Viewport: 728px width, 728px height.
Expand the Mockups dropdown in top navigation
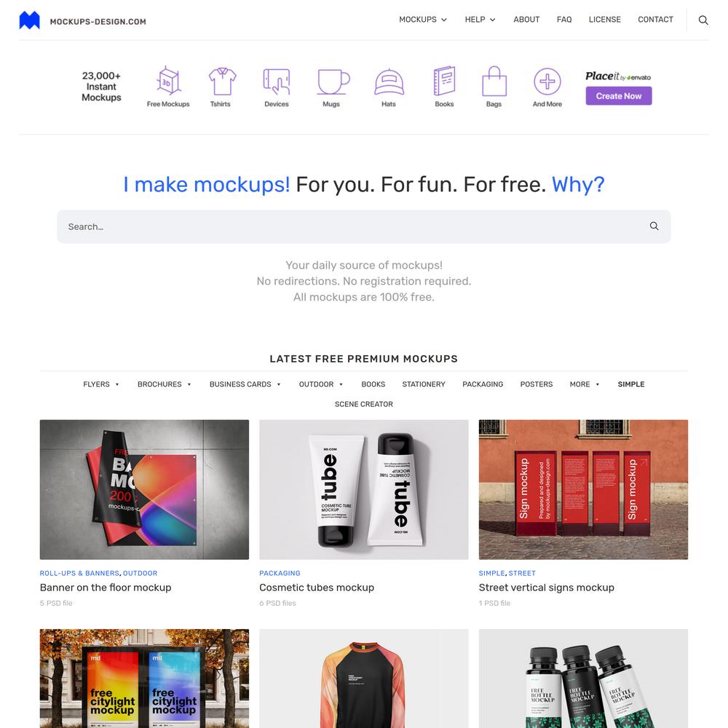tap(422, 20)
